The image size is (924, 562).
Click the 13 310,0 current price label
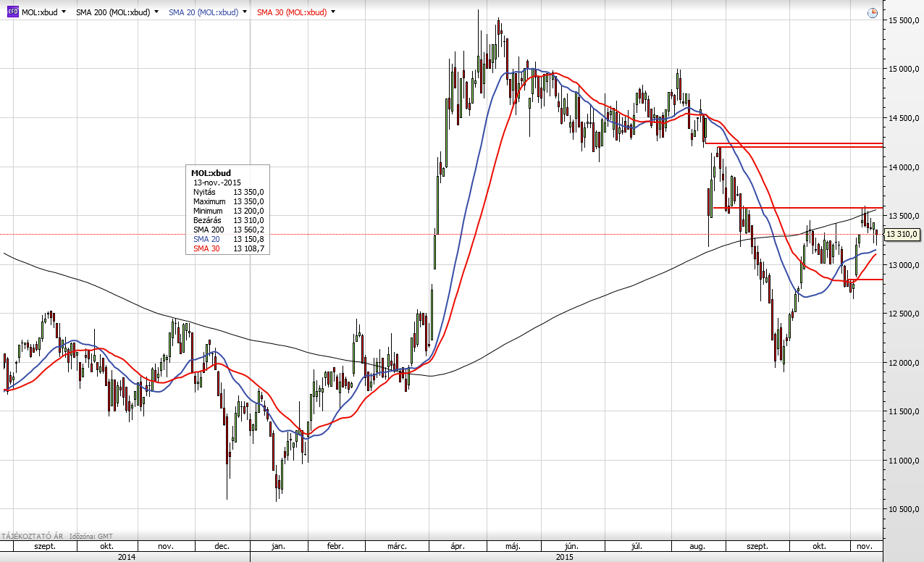click(x=902, y=234)
